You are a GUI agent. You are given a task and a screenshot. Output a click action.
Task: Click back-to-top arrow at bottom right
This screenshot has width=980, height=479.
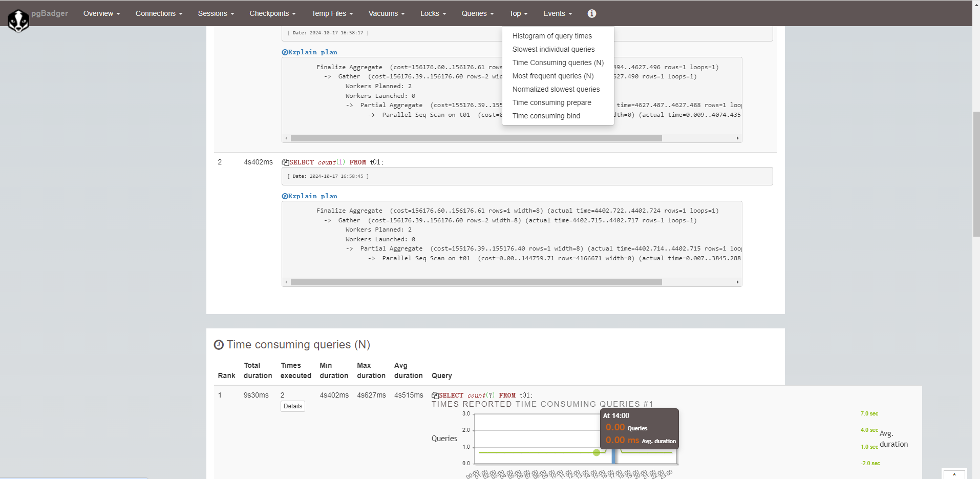click(x=954, y=474)
